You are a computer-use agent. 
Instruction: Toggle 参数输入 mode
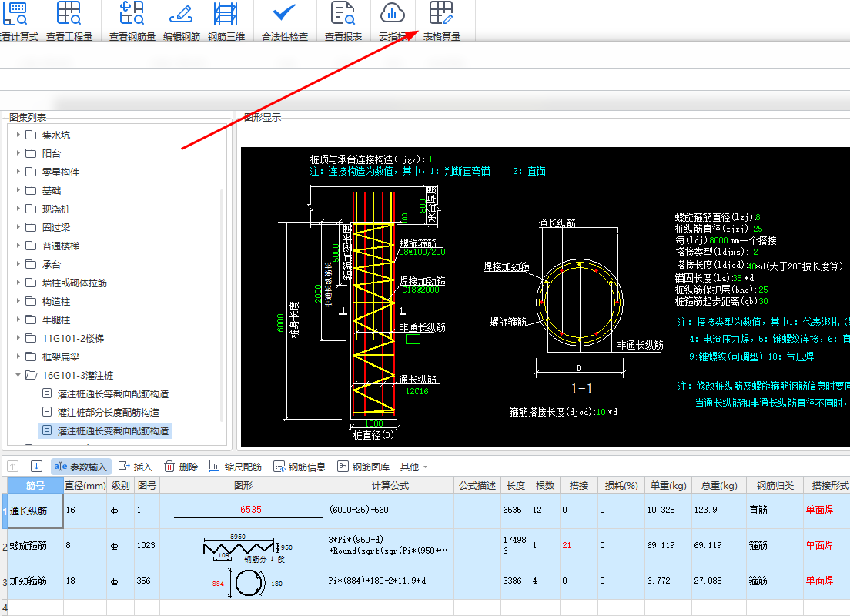81,467
